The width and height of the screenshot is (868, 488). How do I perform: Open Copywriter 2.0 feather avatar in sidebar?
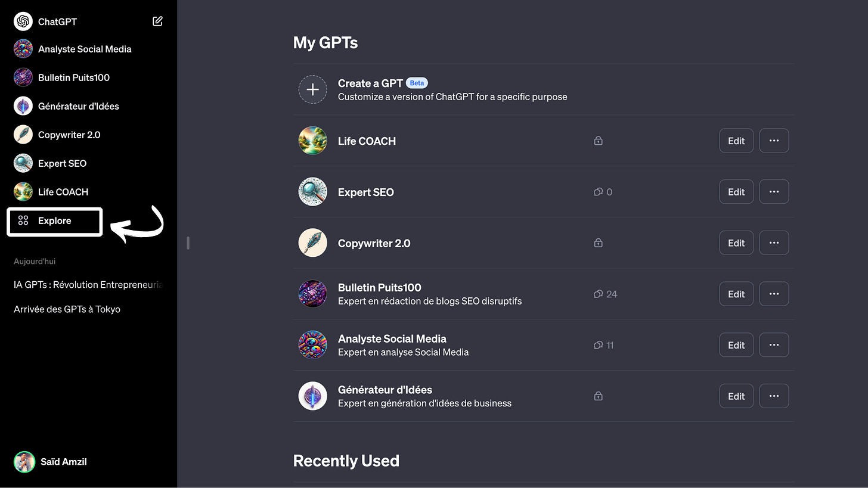point(23,135)
